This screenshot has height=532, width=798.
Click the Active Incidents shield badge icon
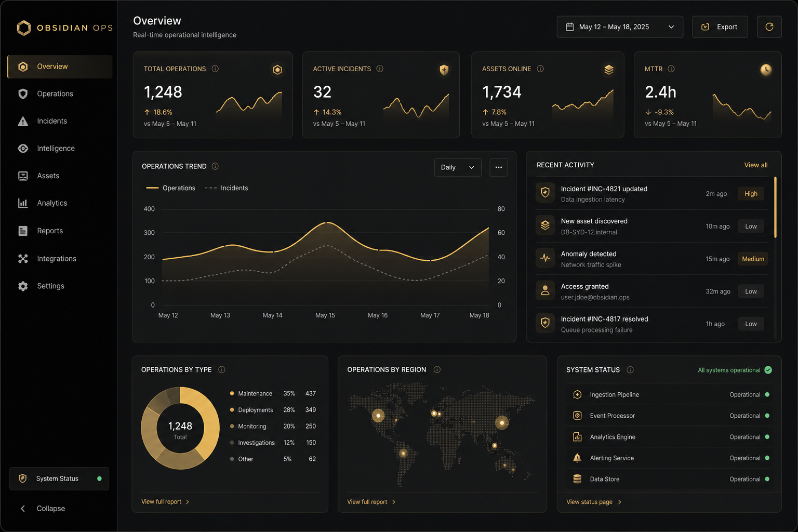coord(444,70)
